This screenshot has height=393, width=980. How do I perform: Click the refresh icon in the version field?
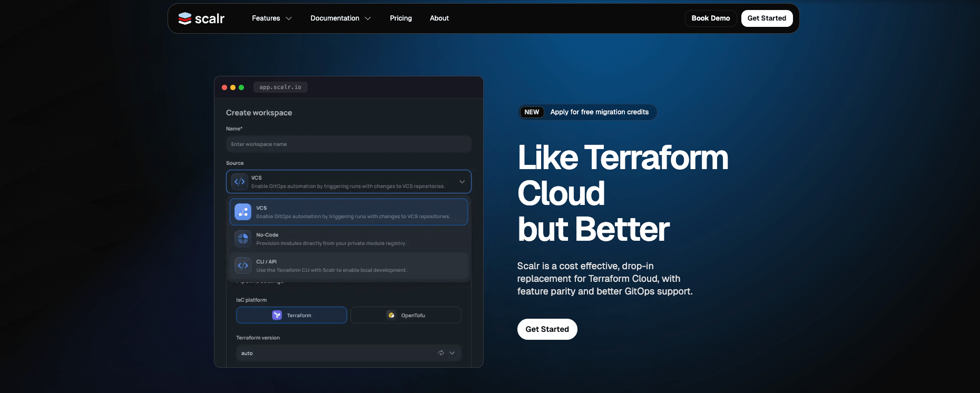[x=441, y=353]
